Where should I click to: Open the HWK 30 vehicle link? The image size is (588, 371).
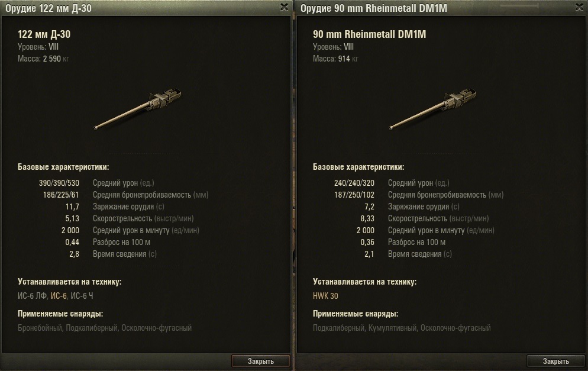[325, 296]
